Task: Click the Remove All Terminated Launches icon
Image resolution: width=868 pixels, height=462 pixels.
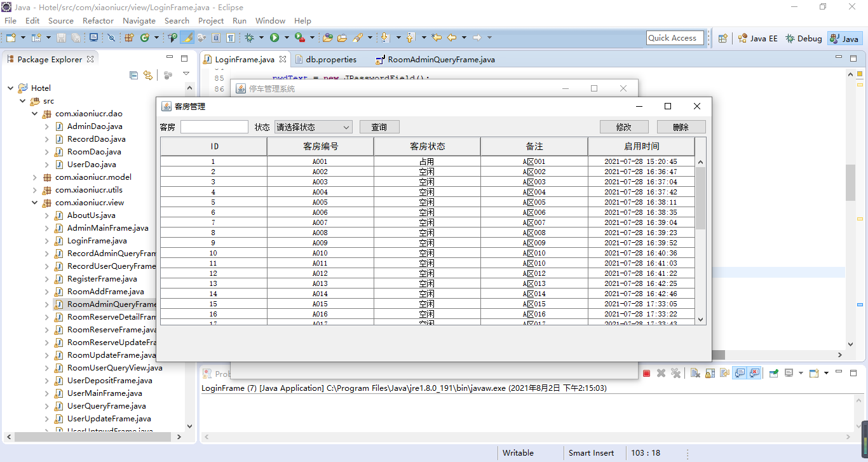Action: (675, 373)
